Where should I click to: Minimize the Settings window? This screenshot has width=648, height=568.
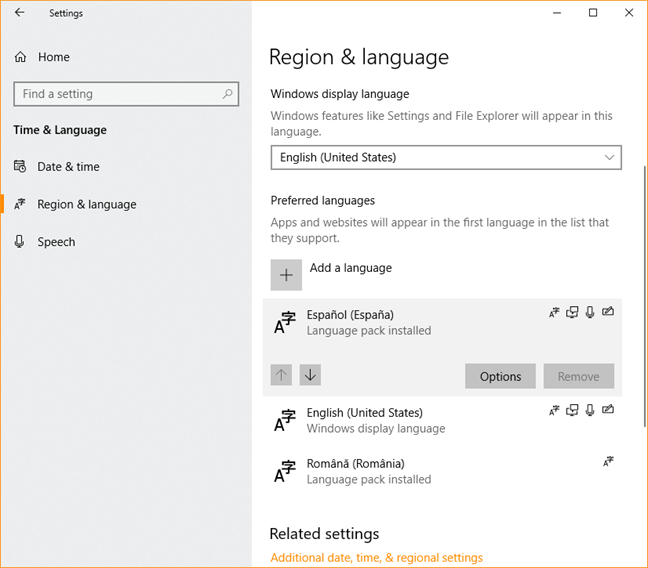(x=557, y=13)
